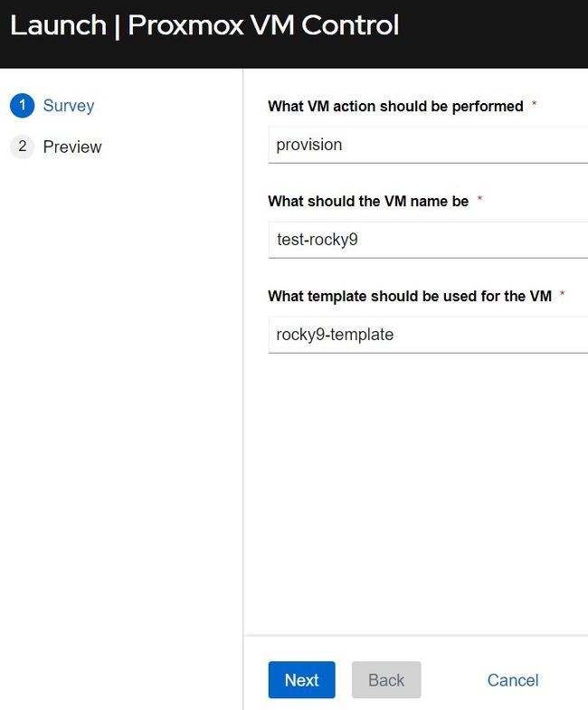Click the grey step 2 circle icon
The width and height of the screenshot is (588, 710).
[x=23, y=147]
